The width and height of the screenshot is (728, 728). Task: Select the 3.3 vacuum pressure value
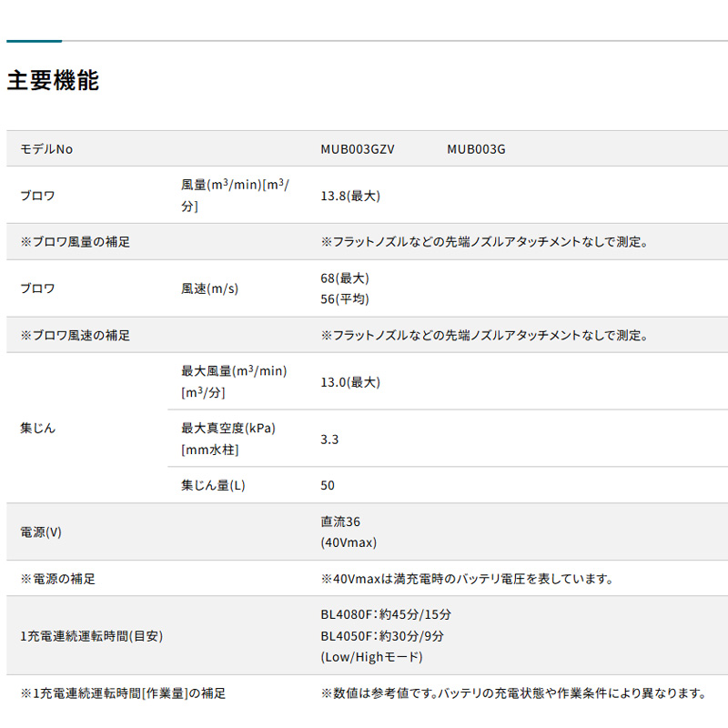pyautogui.click(x=329, y=439)
